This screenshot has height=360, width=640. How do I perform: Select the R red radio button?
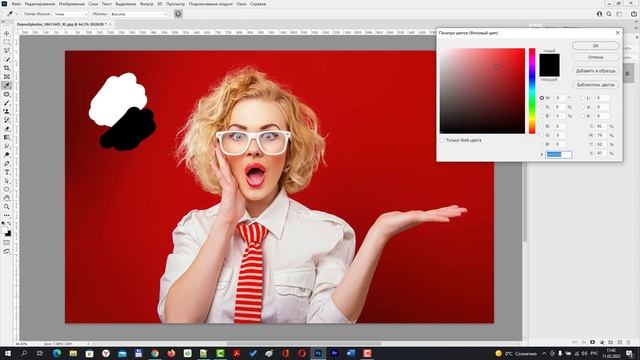click(x=542, y=127)
